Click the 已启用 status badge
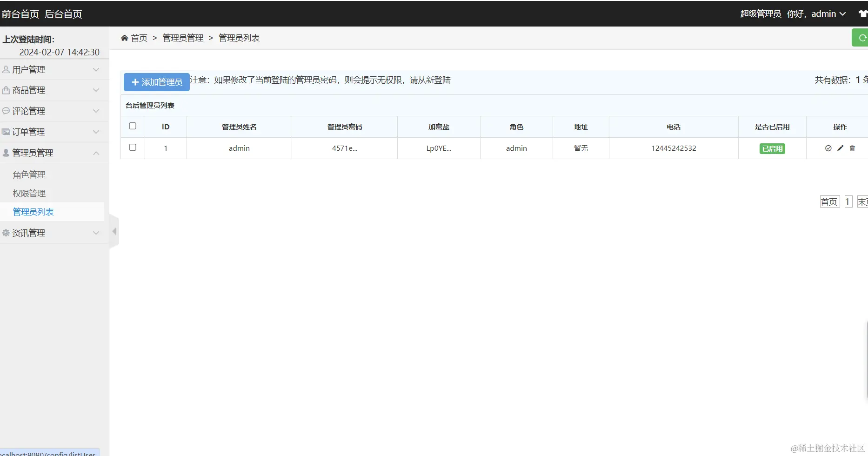 click(772, 149)
